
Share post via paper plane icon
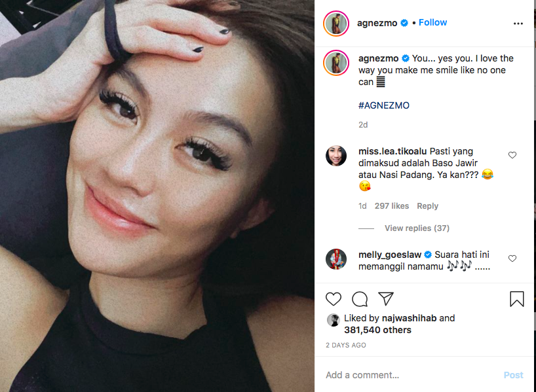pyautogui.click(x=386, y=299)
